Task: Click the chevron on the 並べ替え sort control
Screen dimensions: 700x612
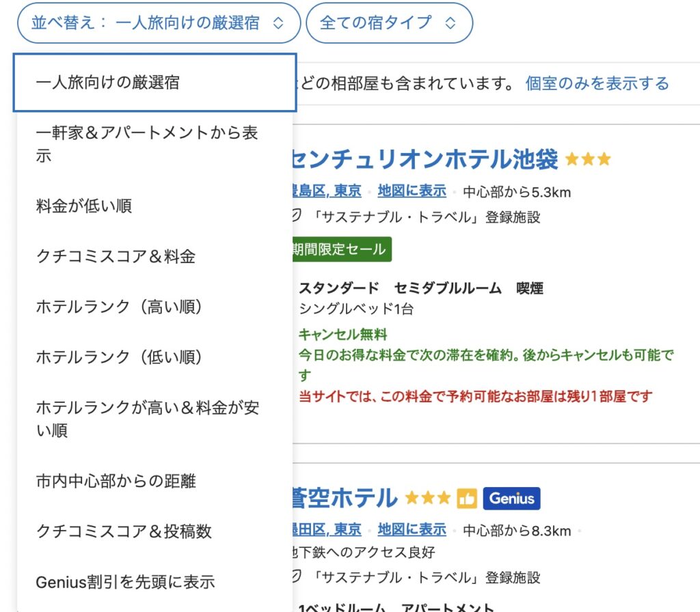Action: (280, 22)
